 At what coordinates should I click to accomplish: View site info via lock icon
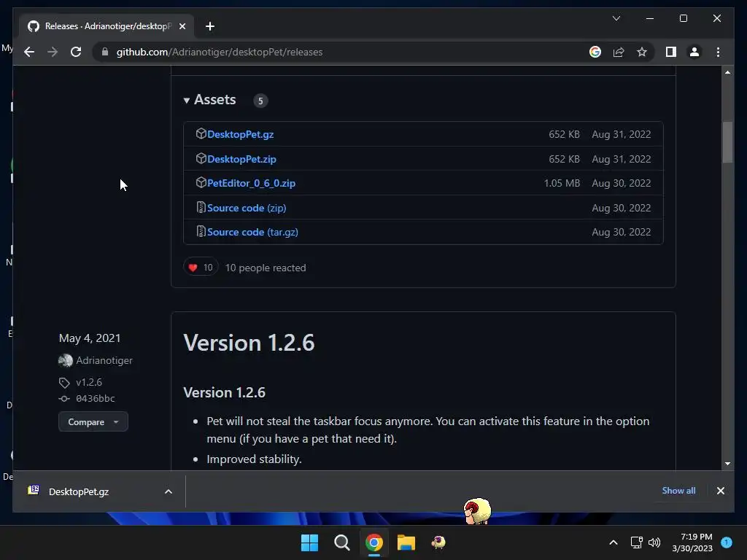[105, 52]
